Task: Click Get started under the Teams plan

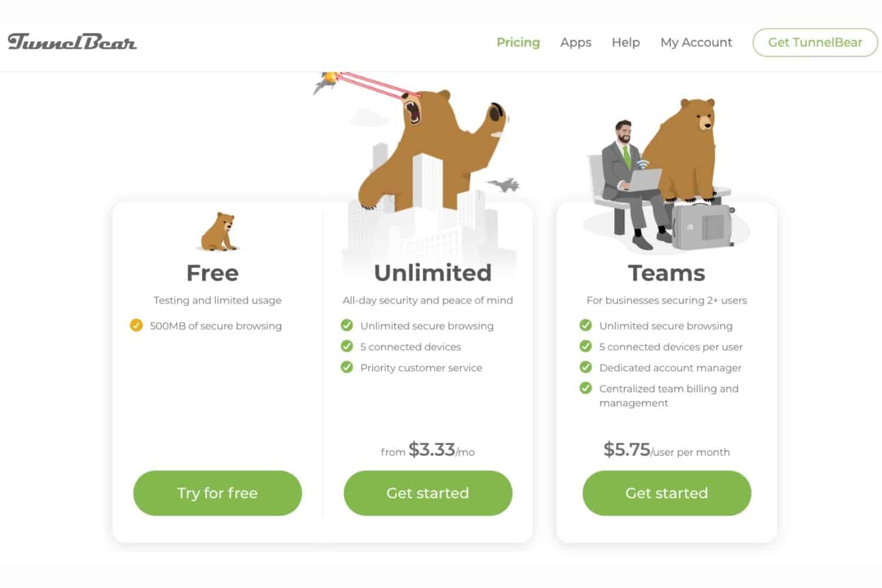Action: pyautogui.click(x=667, y=493)
